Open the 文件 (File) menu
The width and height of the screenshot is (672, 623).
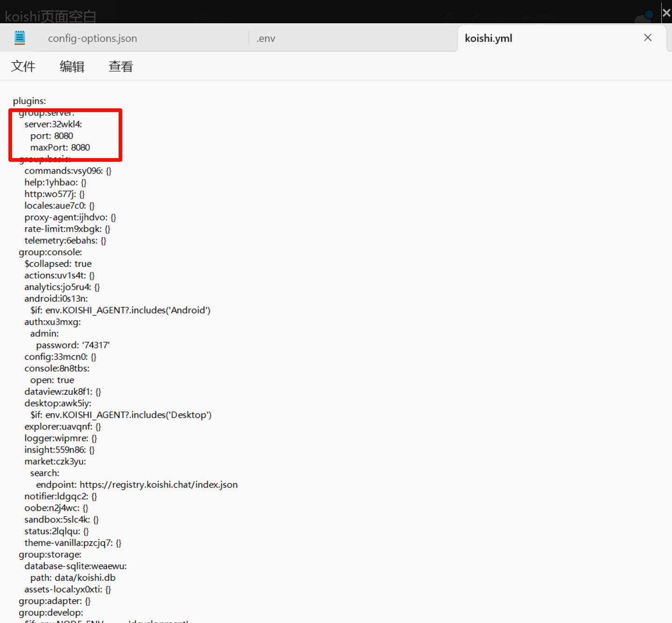23,66
